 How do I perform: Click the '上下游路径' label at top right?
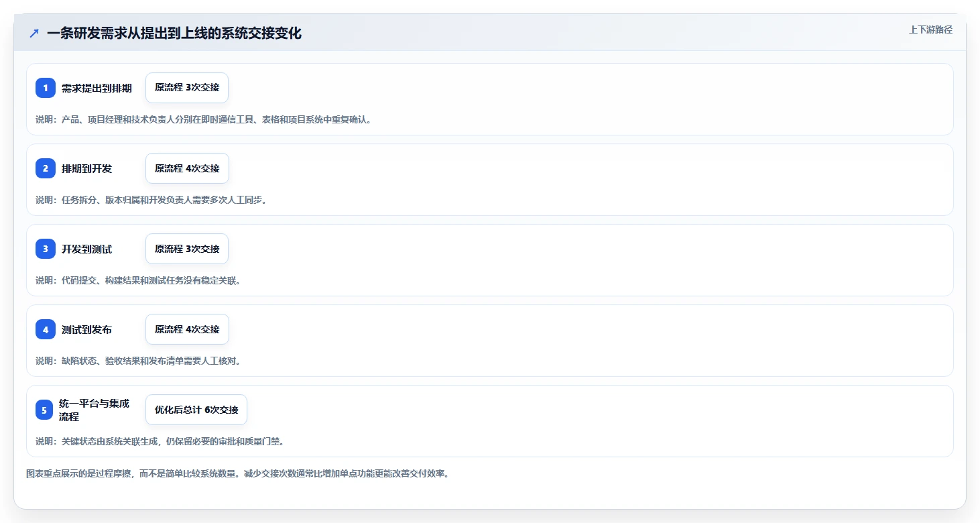click(x=930, y=30)
